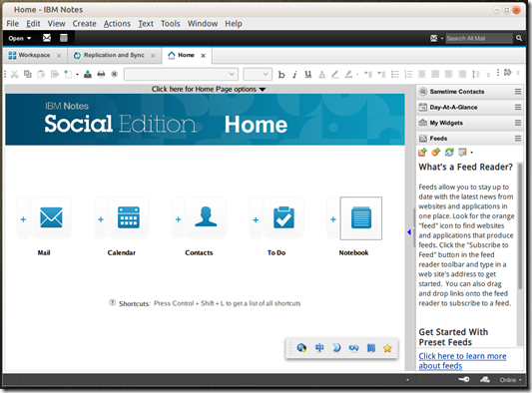Open the search scope envelope dropdown
This screenshot has width=532, height=393.
(x=436, y=38)
